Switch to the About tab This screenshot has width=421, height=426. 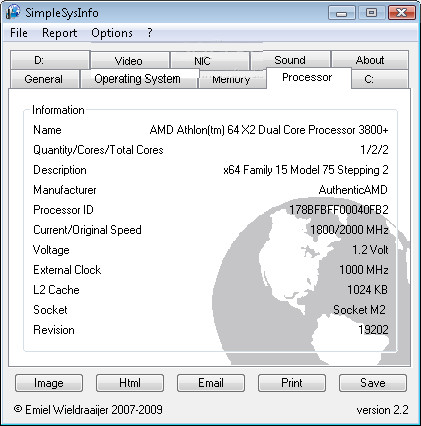coord(370,60)
